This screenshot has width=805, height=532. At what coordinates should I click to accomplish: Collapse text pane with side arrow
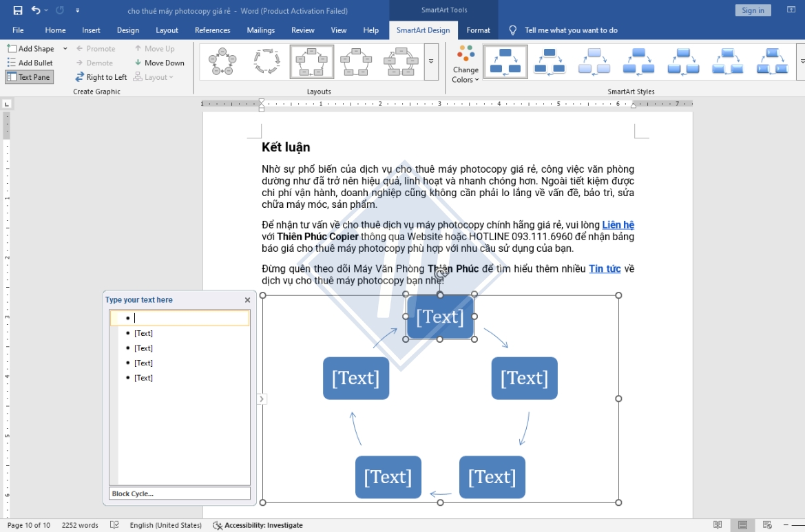261,398
